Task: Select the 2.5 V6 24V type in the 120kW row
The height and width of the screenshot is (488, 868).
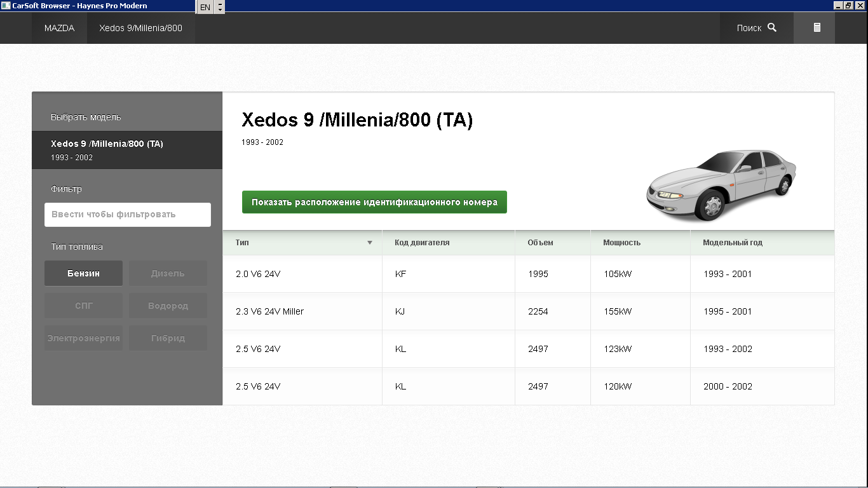Action: [258, 386]
